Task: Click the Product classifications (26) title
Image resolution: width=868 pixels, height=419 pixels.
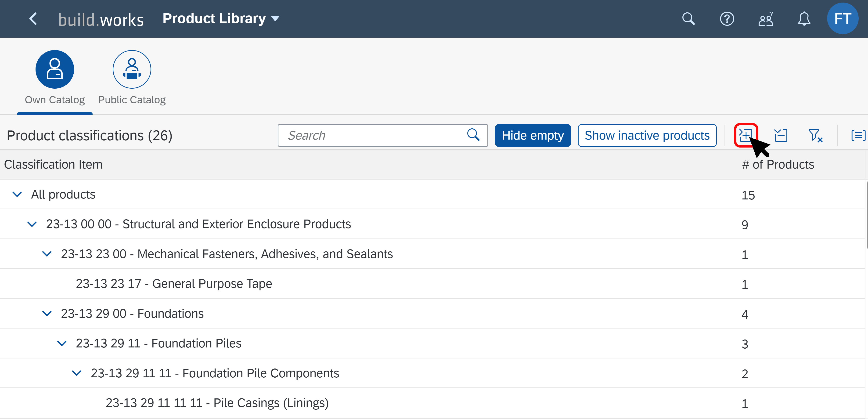Action: click(90, 136)
